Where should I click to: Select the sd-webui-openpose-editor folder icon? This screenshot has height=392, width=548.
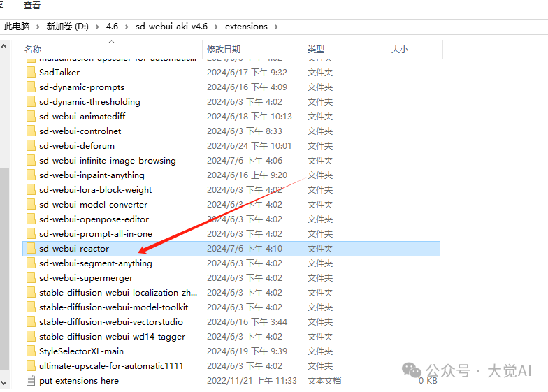pyautogui.click(x=31, y=219)
